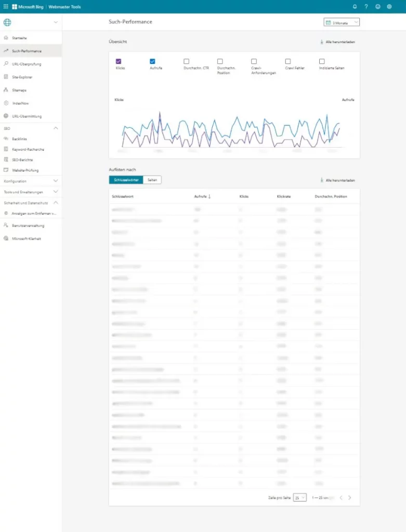Uncheck the Aufrufe checkbox
The height and width of the screenshot is (532, 406).
coord(152,61)
